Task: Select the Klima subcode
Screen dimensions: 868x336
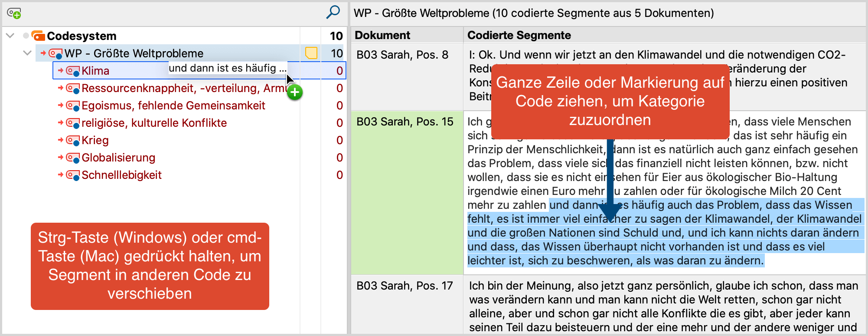Action: click(x=95, y=71)
